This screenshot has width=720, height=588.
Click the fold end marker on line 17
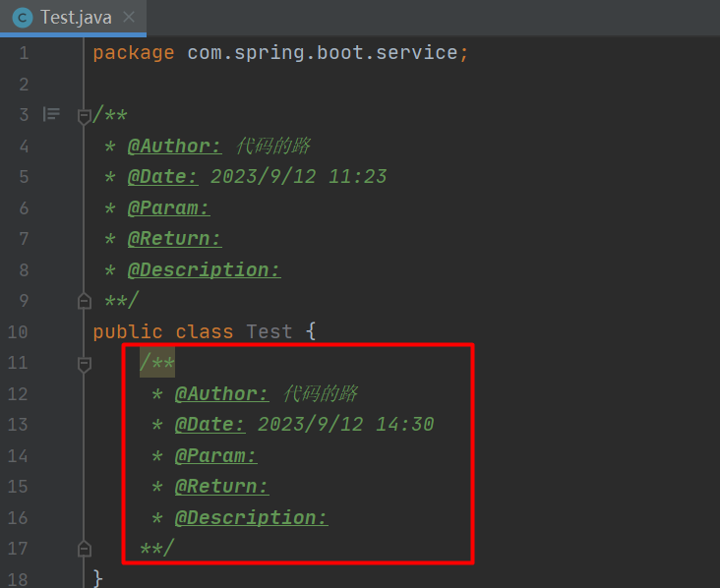[85, 548]
